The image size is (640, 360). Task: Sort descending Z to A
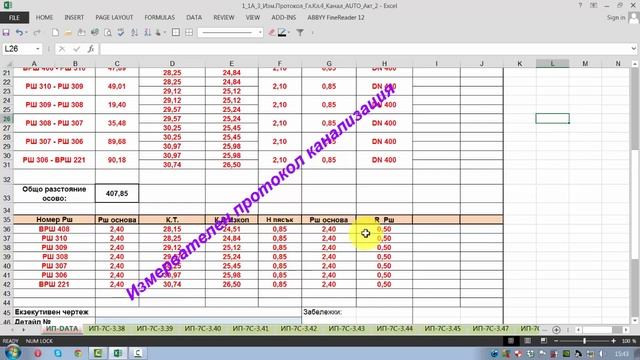coord(147,33)
